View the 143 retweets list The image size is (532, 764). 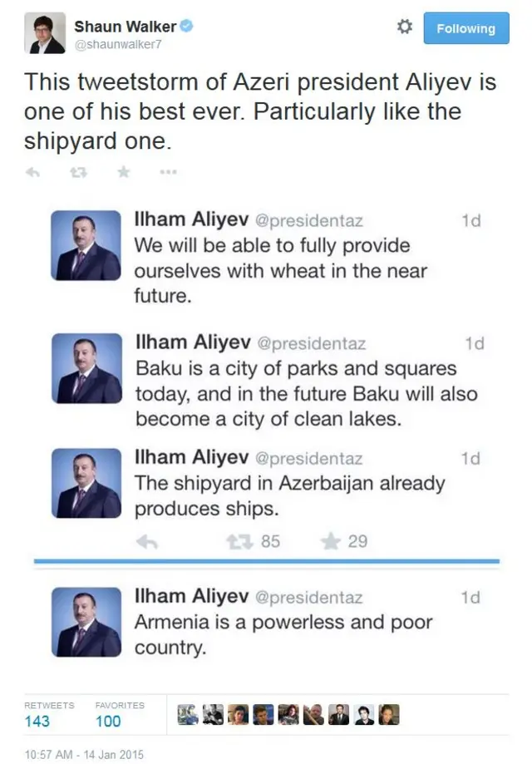pyautogui.click(x=37, y=721)
